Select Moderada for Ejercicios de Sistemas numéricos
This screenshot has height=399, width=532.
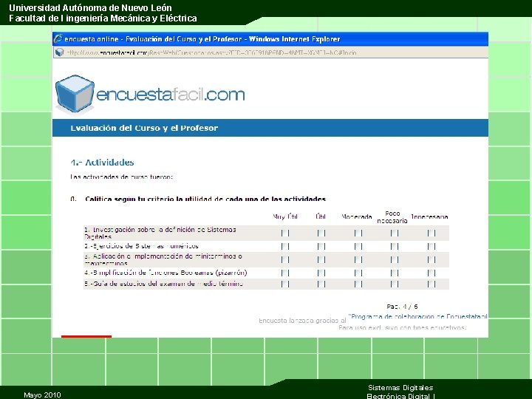(x=358, y=246)
